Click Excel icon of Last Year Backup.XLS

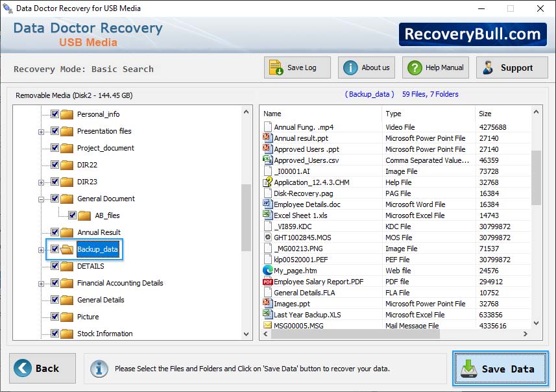pos(267,314)
